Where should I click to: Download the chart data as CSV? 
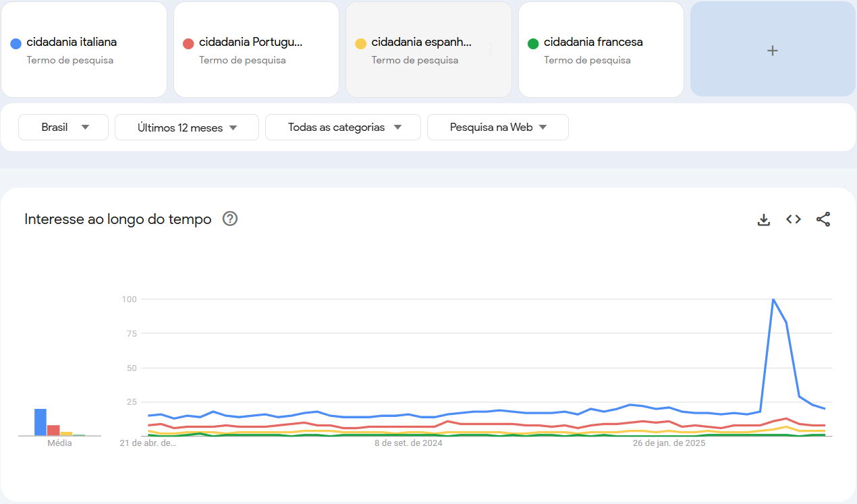coord(763,219)
